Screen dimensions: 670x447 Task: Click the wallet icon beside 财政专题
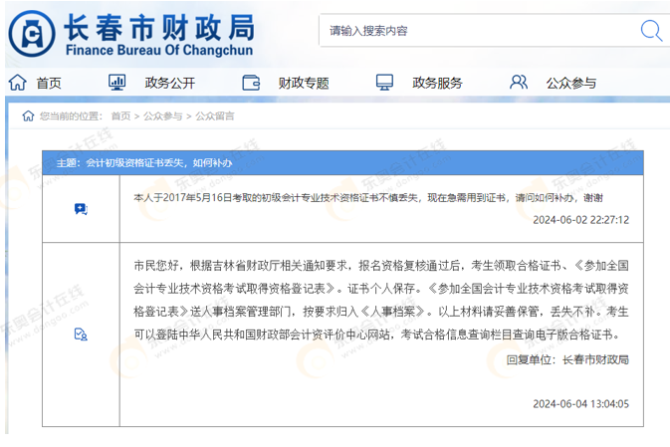251,83
